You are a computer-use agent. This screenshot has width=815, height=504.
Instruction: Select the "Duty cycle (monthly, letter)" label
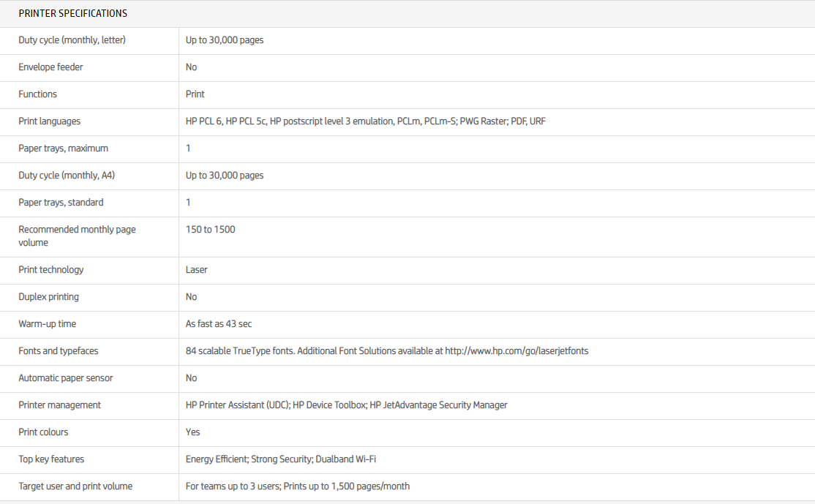(72, 40)
